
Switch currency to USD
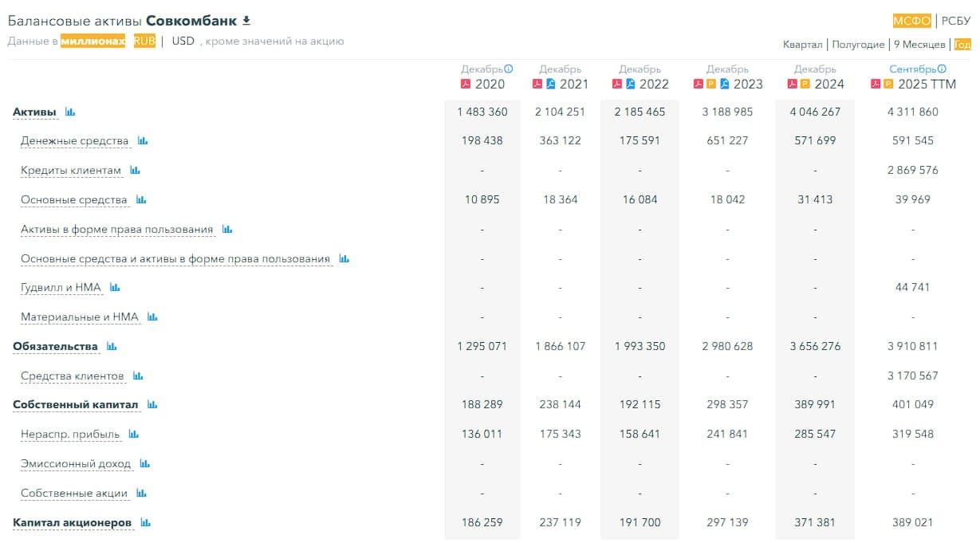coord(183,41)
